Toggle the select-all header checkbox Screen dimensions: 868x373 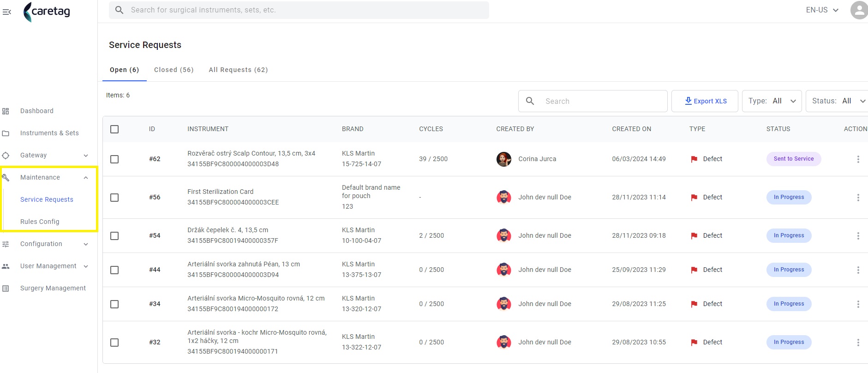(x=114, y=129)
